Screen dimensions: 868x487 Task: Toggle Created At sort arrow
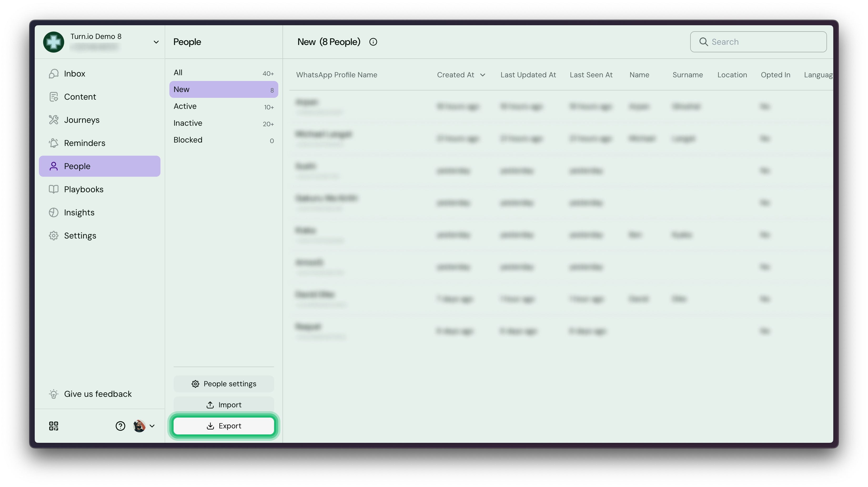pyautogui.click(x=482, y=75)
